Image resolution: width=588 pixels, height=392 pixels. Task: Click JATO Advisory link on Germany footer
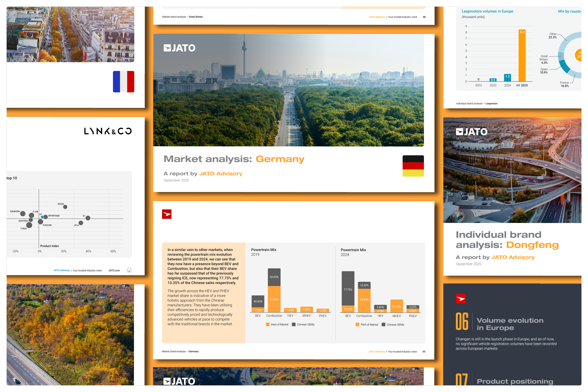pos(377,352)
